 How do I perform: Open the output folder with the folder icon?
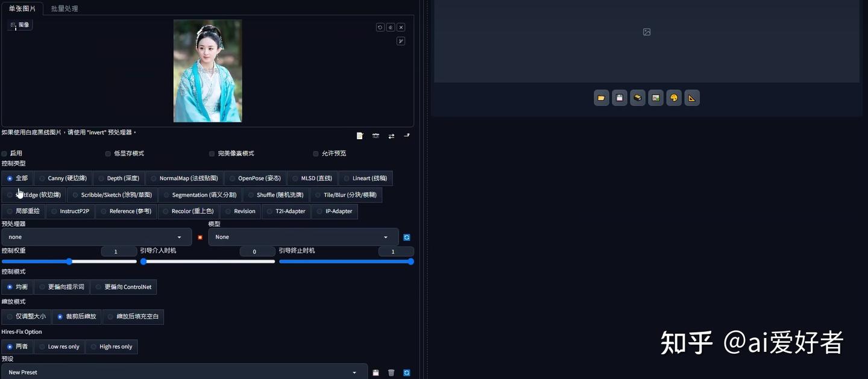[x=601, y=98]
